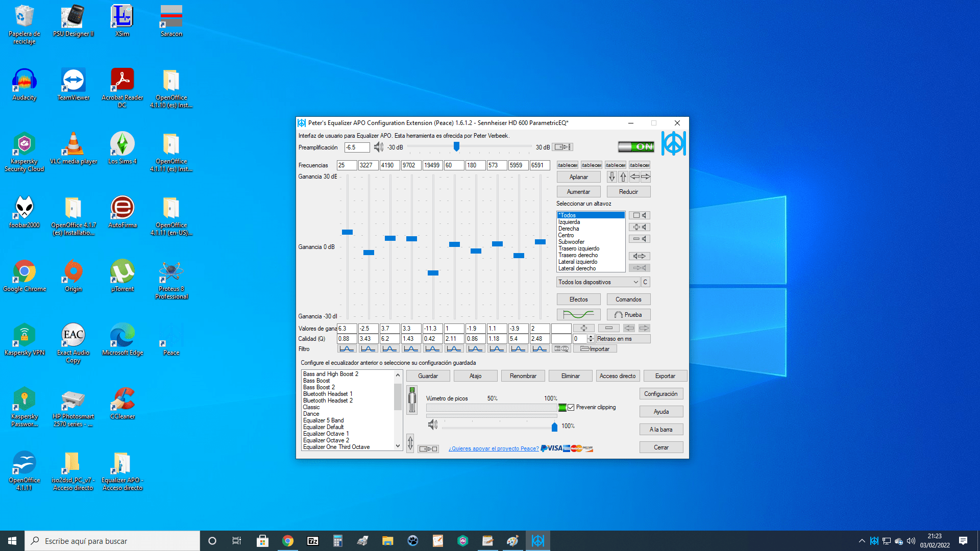980x551 pixels.
Task: Toggle the Prevenir clipping checkbox
Action: (x=571, y=408)
